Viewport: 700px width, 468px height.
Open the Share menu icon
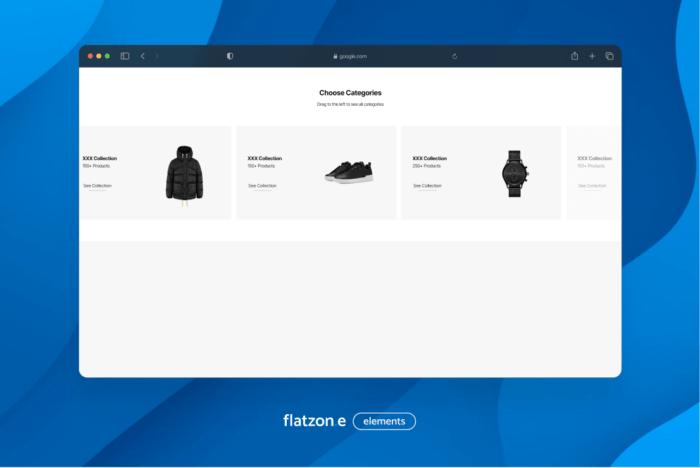[575, 56]
